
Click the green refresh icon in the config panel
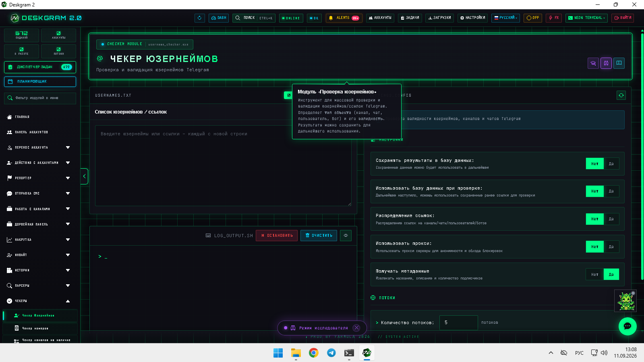tap(621, 95)
